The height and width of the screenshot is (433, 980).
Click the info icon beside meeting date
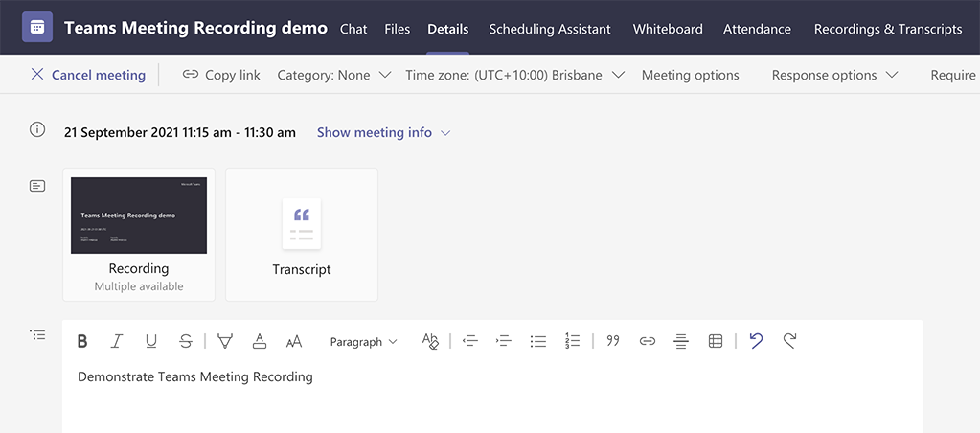(x=37, y=130)
